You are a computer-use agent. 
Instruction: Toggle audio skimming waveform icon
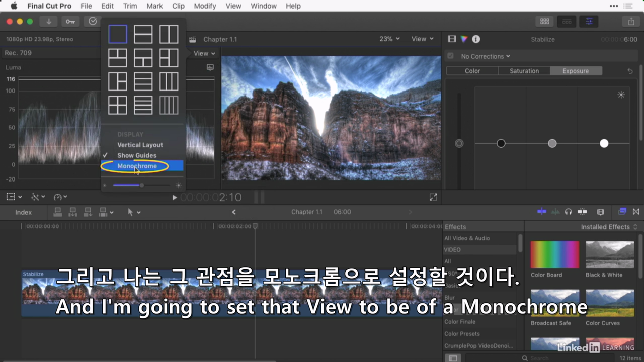[x=555, y=212]
